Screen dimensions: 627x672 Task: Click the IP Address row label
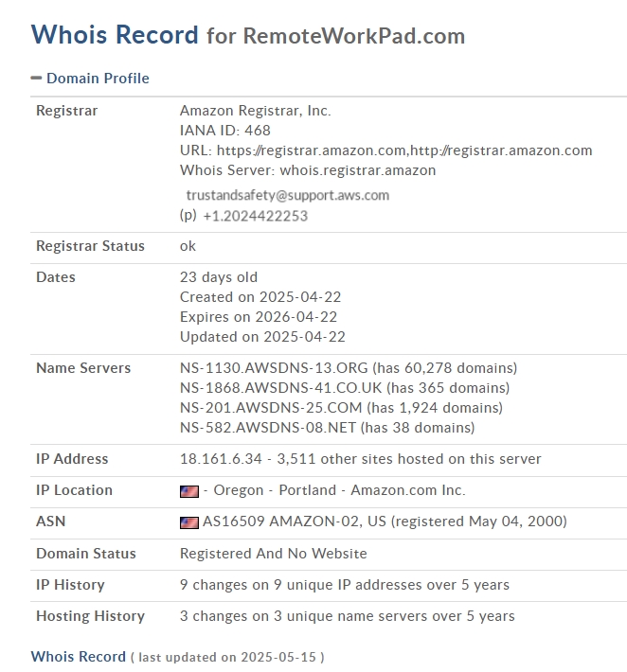coord(72,459)
